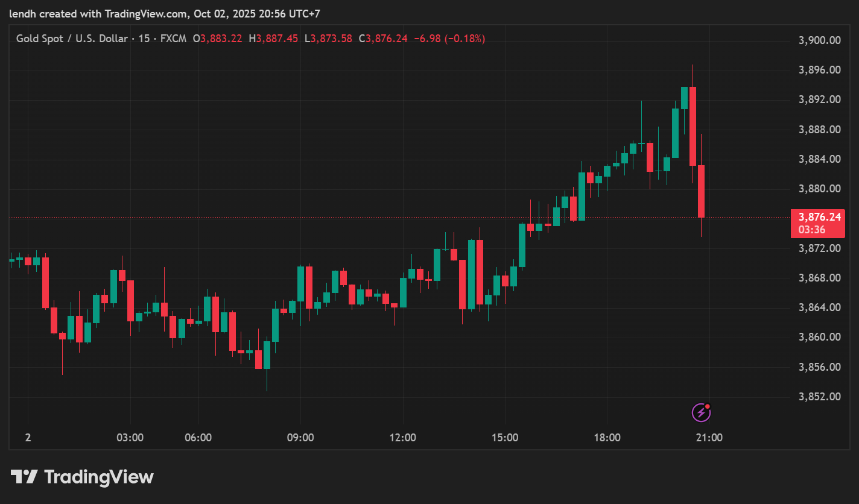Click the TradingView wordmark at bottom left
Image resolution: width=859 pixels, height=504 pixels.
[99, 477]
